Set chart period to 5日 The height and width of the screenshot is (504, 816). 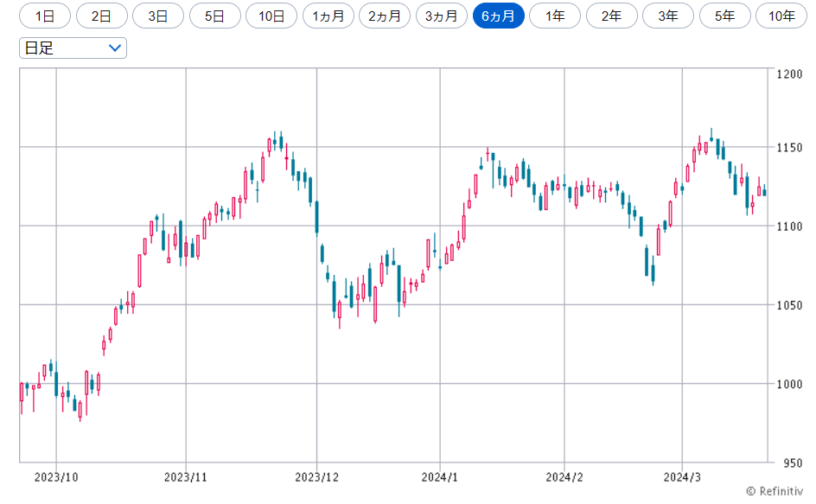click(x=214, y=16)
